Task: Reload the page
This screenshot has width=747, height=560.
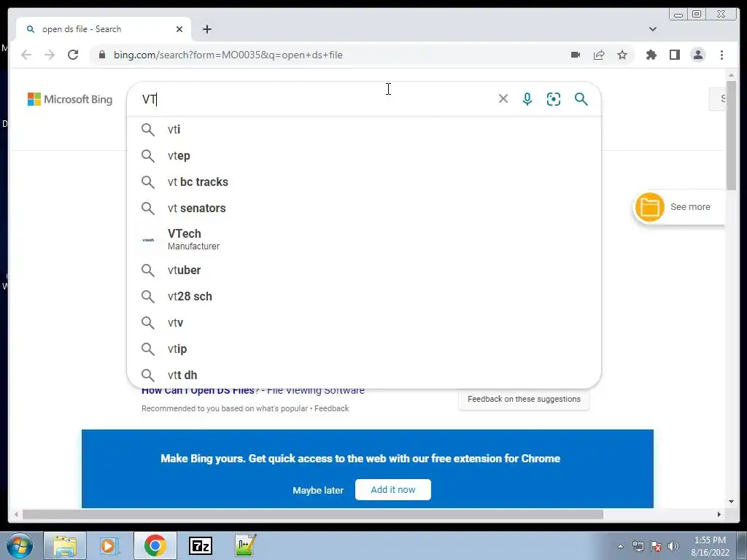Action: click(x=73, y=55)
